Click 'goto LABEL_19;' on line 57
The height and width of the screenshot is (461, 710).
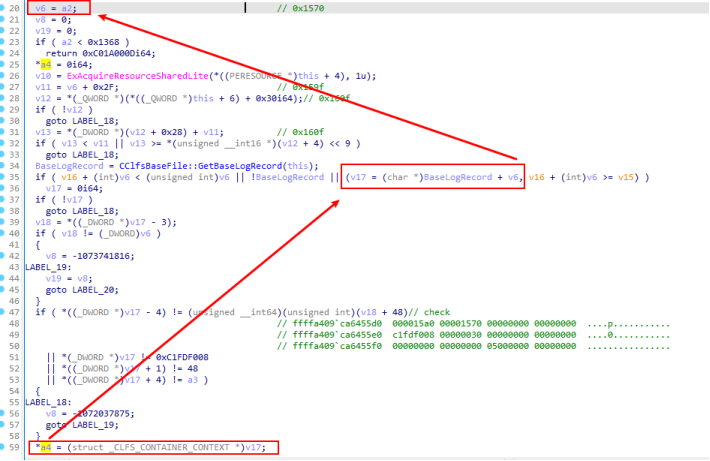pos(82,425)
